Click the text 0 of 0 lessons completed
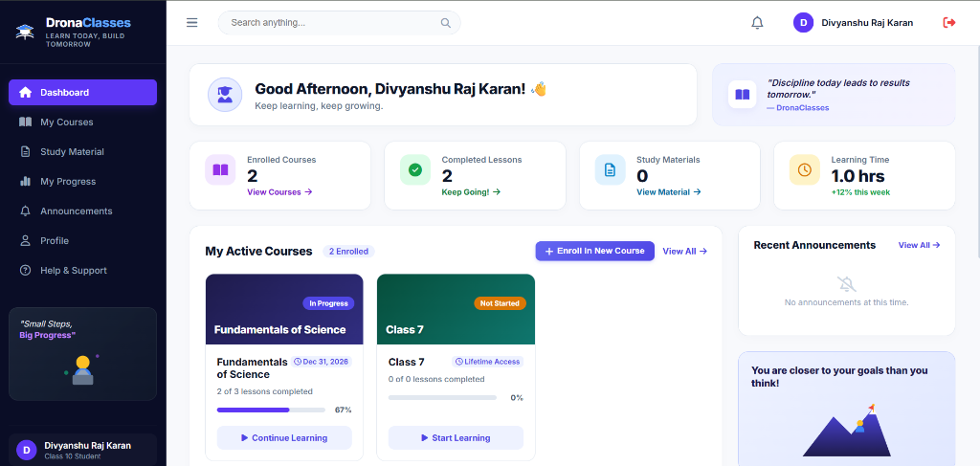980x466 pixels. 436,379
